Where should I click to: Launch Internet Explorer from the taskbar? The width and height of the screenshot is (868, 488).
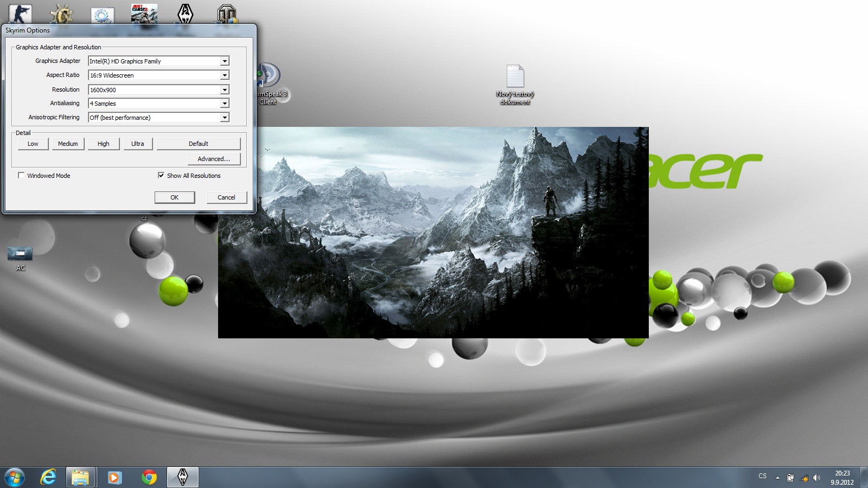pos(48,477)
